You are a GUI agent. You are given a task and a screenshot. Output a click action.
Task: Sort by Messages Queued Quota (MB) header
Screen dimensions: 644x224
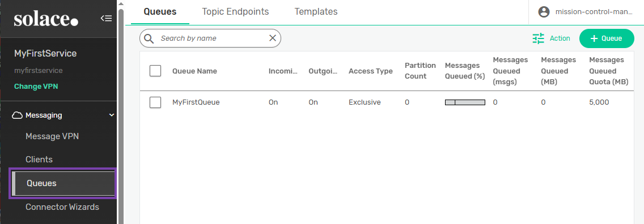[609, 71]
